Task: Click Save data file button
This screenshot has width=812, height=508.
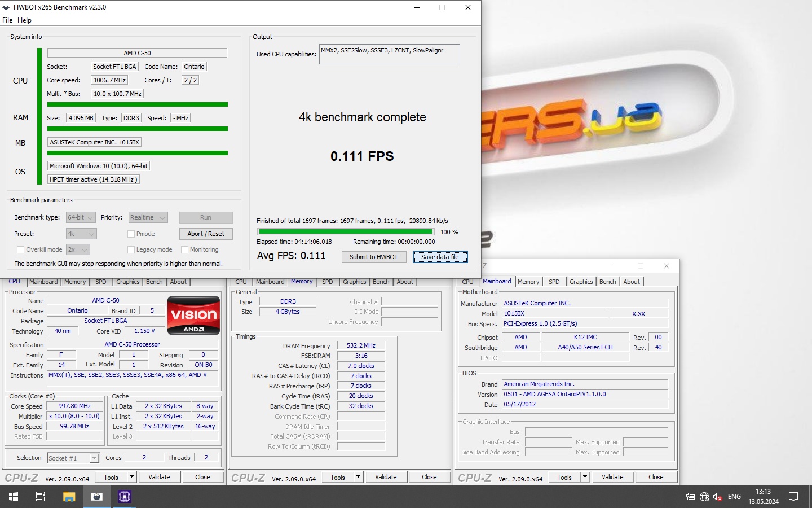Action: pos(440,257)
